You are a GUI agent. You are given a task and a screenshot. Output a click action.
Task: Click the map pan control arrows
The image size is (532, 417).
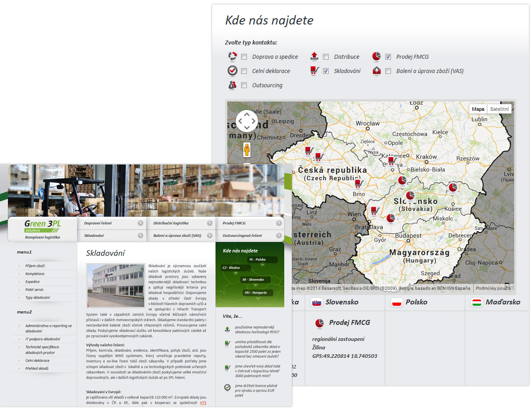247,121
